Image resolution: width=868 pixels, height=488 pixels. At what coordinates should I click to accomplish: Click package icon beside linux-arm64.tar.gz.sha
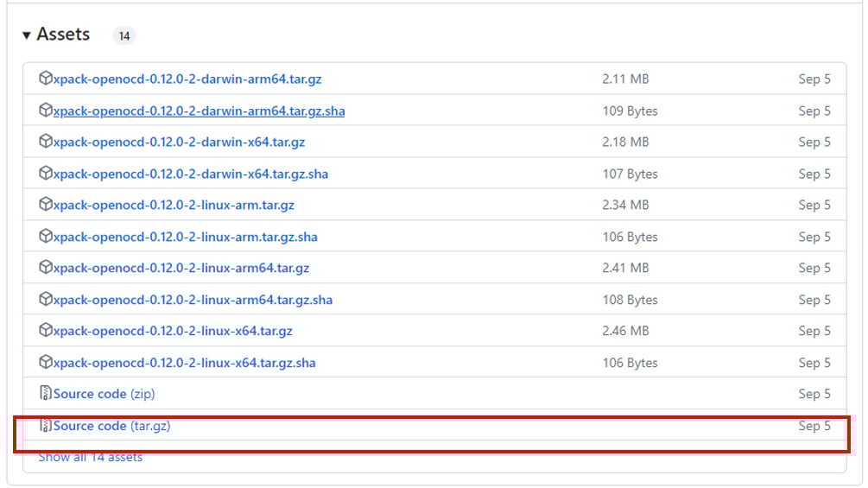click(46, 300)
